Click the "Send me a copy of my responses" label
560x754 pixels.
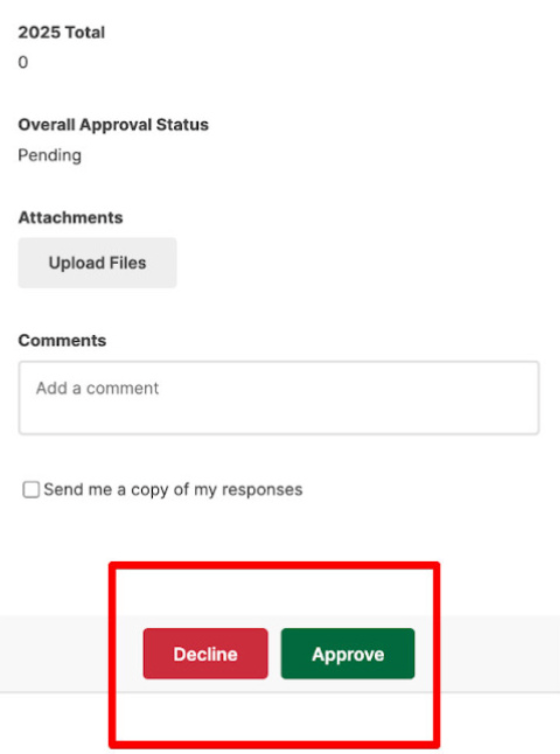(x=173, y=490)
